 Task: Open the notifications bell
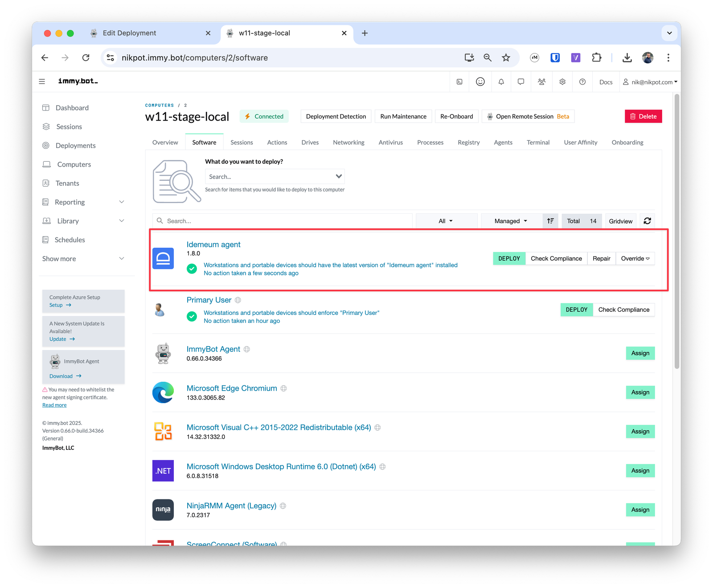pyautogui.click(x=501, y=82)
